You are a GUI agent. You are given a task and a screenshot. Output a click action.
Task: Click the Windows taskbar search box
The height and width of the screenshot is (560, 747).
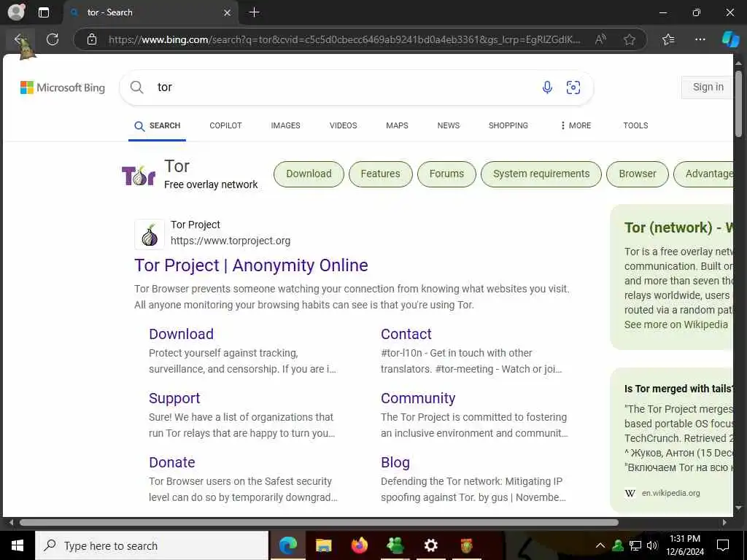click(x=152, y=545)
